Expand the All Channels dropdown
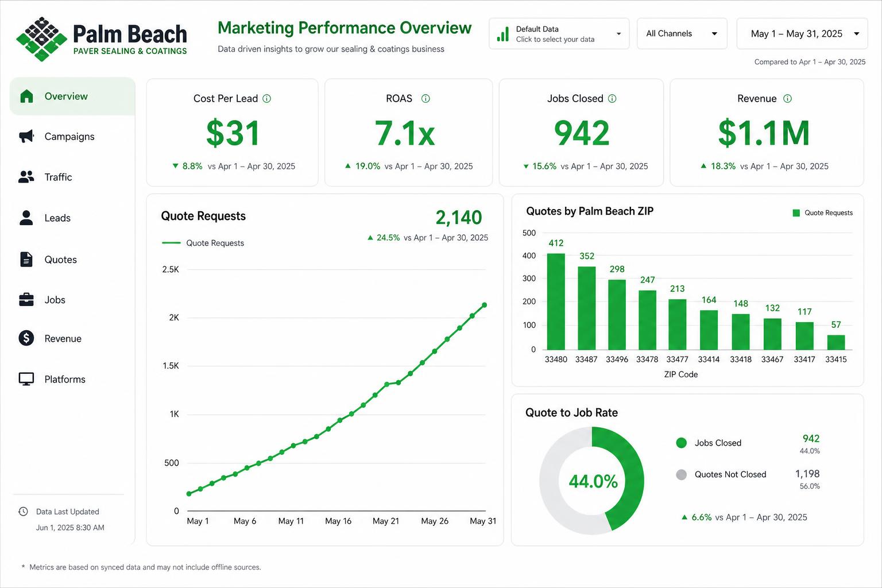Image resolution: width=882 pixels, height=588 pixels. pyautogui.click(x=682, y=34)
